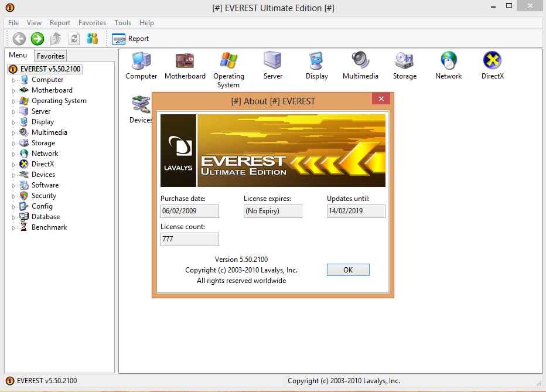Viewport: 546px width, 392px height.
Task: Click the EVEREST info icon in title bar
Action: (x=10, y=7)
